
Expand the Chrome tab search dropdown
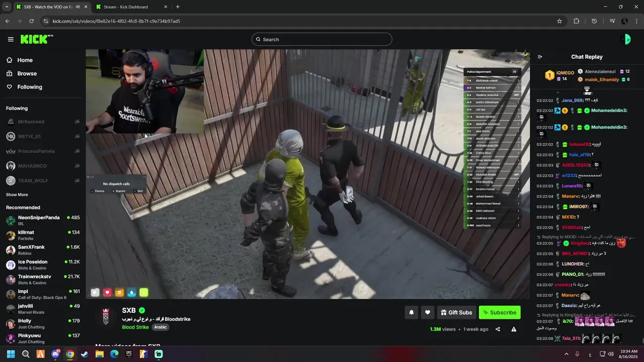7,7
